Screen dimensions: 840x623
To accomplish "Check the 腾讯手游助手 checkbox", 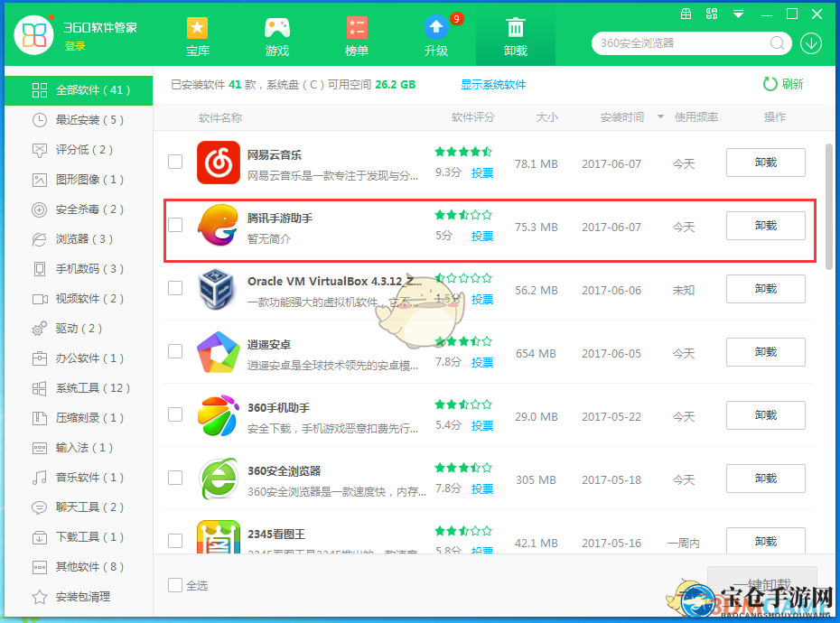I will point(175,225).
